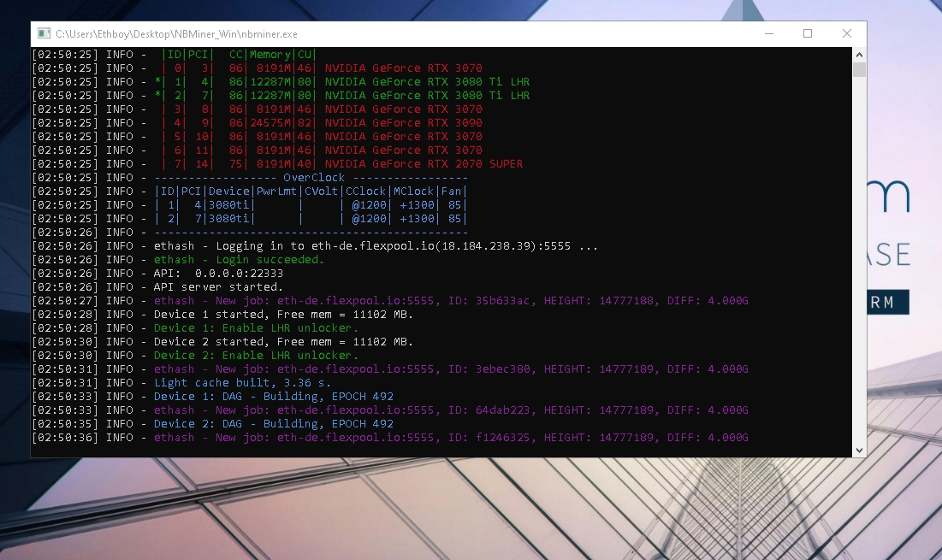This screenshot has height=560, width=942.
Task: Click '24575M' memory value of RTX 3090
Action: point(270,122)
